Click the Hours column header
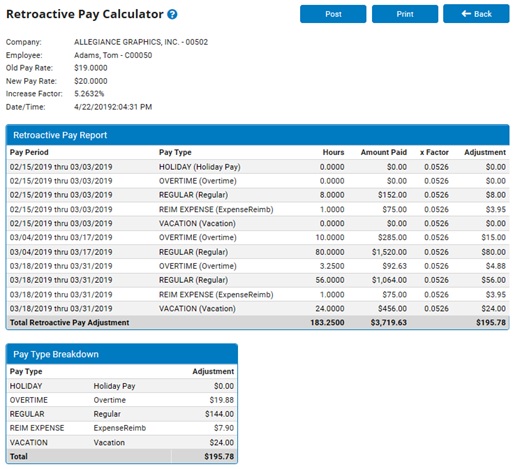The image size is (513, 469). [333, 152]
